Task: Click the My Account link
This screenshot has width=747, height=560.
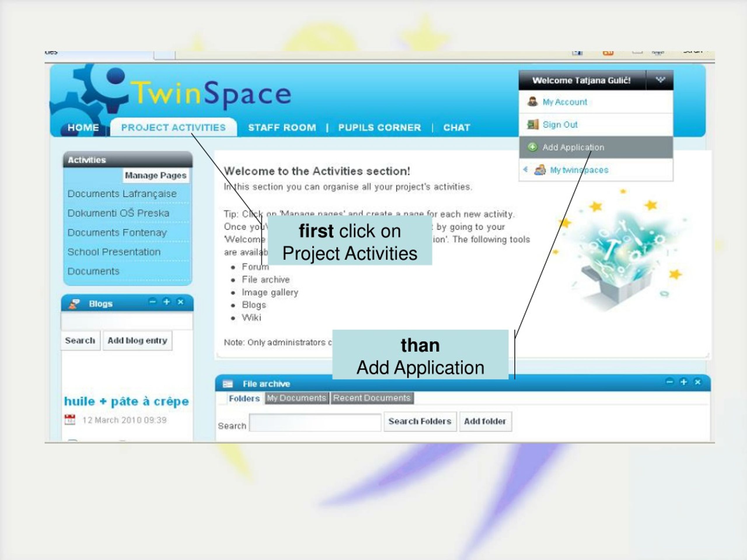Action: pyautogui.click(x=565, y=102)
